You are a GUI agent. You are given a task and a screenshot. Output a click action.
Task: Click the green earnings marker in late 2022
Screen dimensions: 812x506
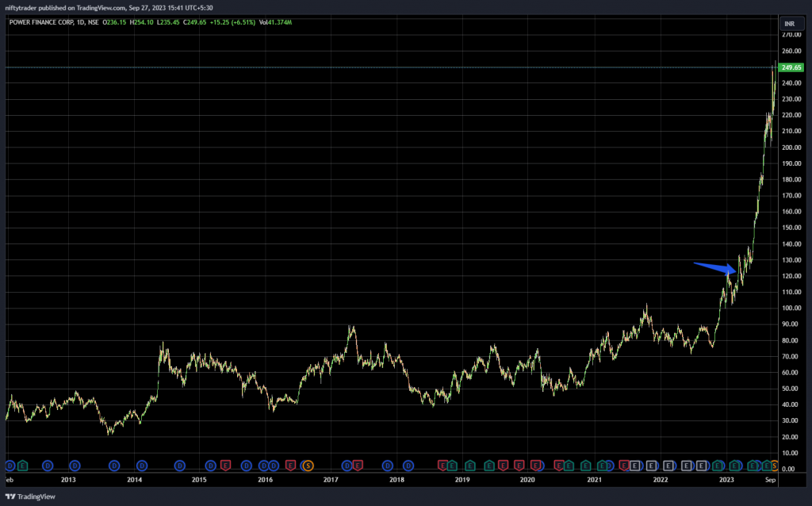click(x=717, y=466)
